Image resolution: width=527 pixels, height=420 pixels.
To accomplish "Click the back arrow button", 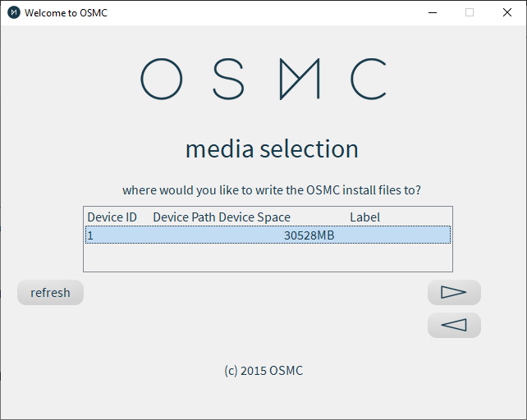I will point(454,325).
